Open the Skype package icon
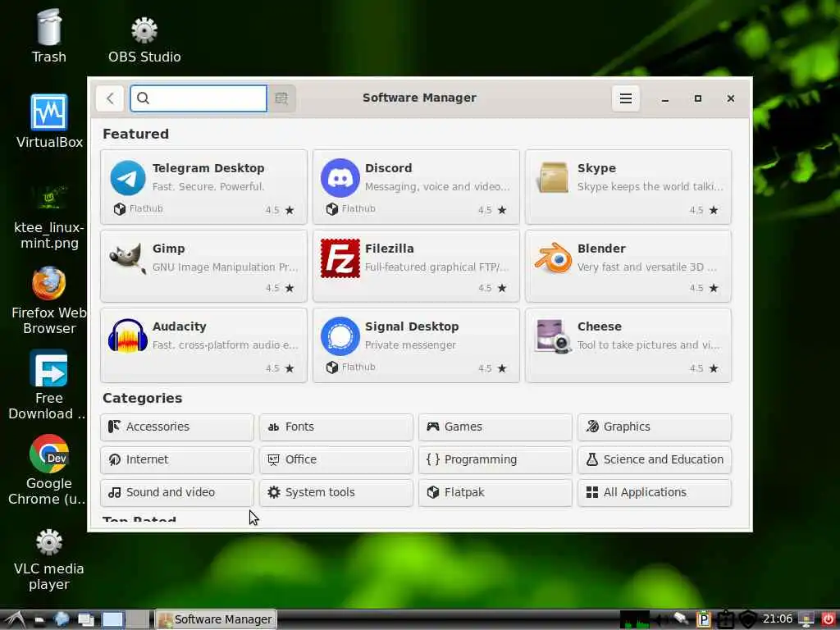Image resolution: width=840 pixels, height=630 pixels. tap(553, 177)
